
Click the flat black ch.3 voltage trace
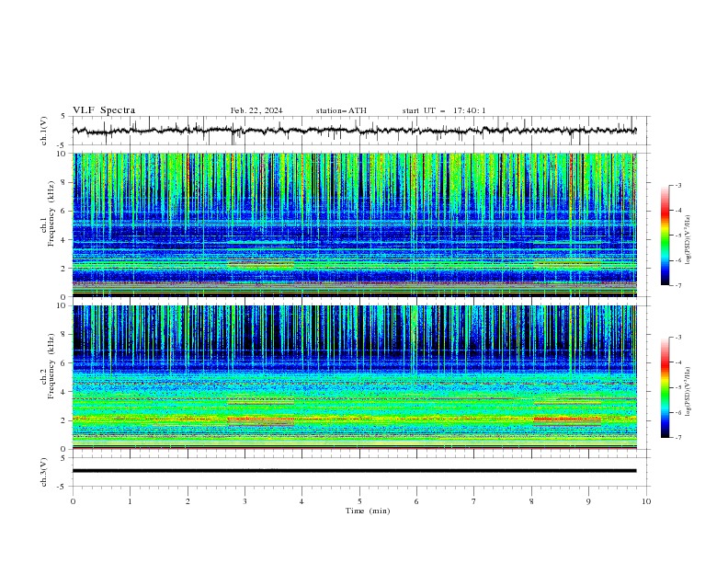[354, 471]
